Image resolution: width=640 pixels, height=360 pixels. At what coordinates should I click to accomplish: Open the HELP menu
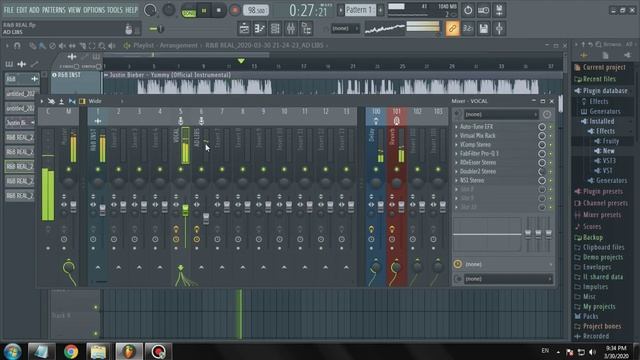click(131, 10)
